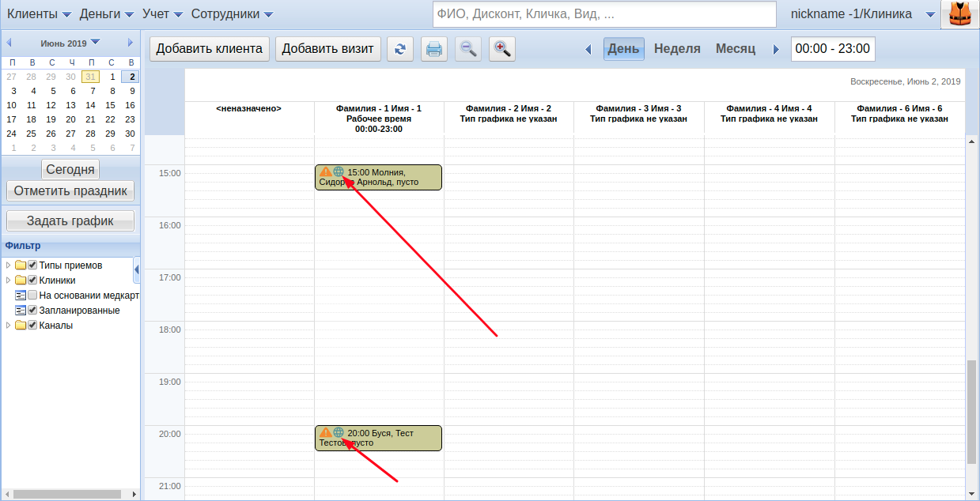Image resolution: width=980 pixels, height=501 pixels.
Task: Expand the Каналы filter tree node
Action: pyautogui.click(x=9, y=326)
